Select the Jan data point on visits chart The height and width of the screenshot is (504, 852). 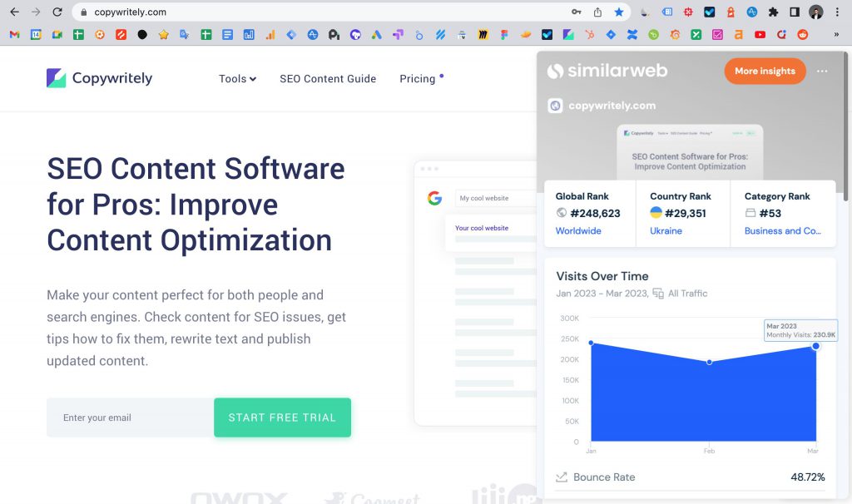tap(592, 343)
